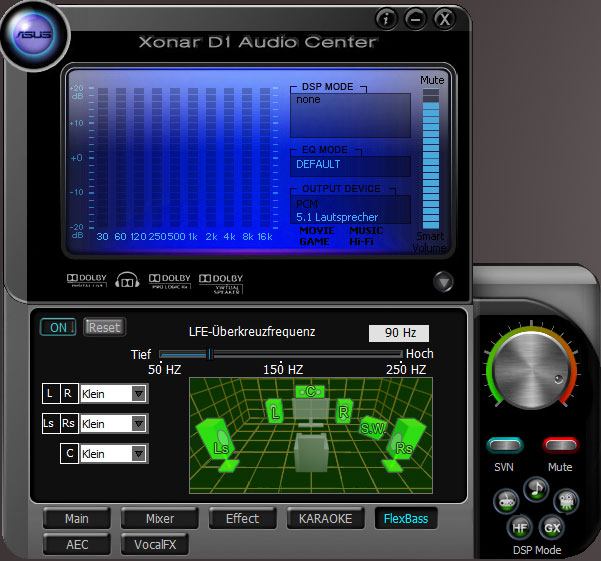Switch to the Mixer tab
The image size is (601, 561).
click(159, 518)
